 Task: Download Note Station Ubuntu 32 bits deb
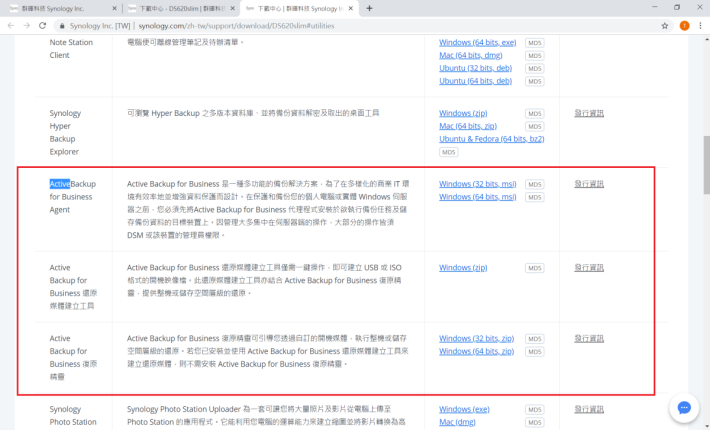(475, 68)
